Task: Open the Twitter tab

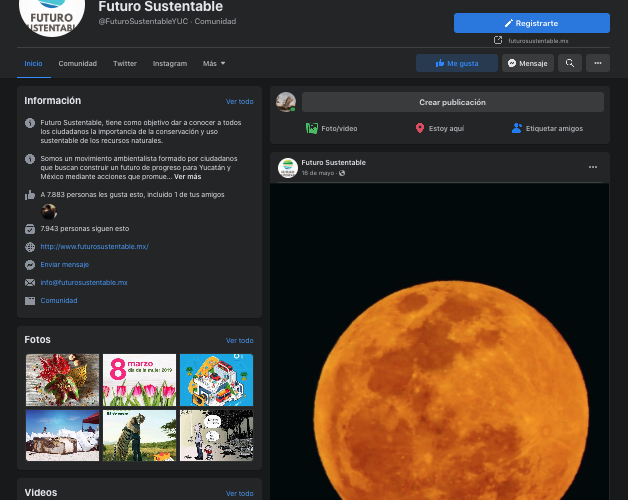Action: [125, 64]
